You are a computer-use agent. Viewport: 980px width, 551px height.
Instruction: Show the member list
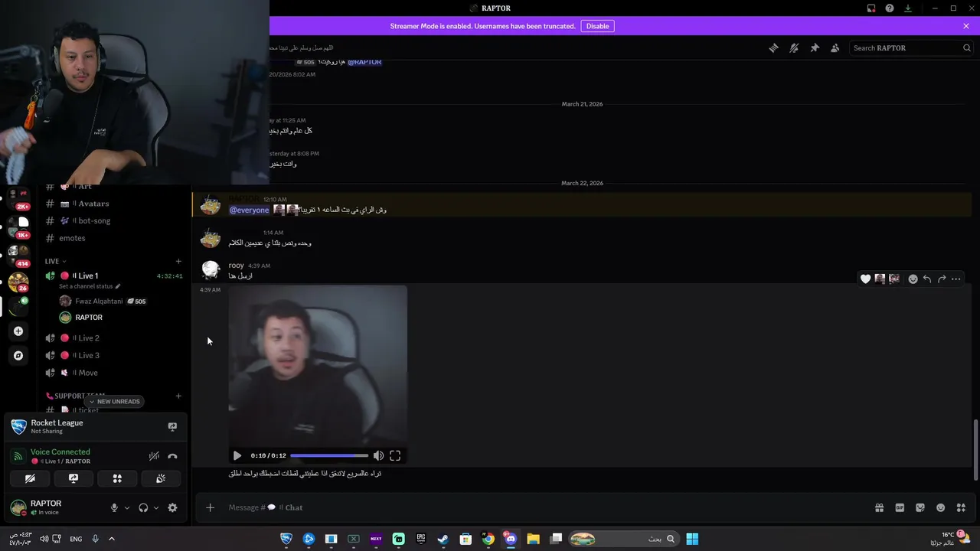(x=835, y=47)
